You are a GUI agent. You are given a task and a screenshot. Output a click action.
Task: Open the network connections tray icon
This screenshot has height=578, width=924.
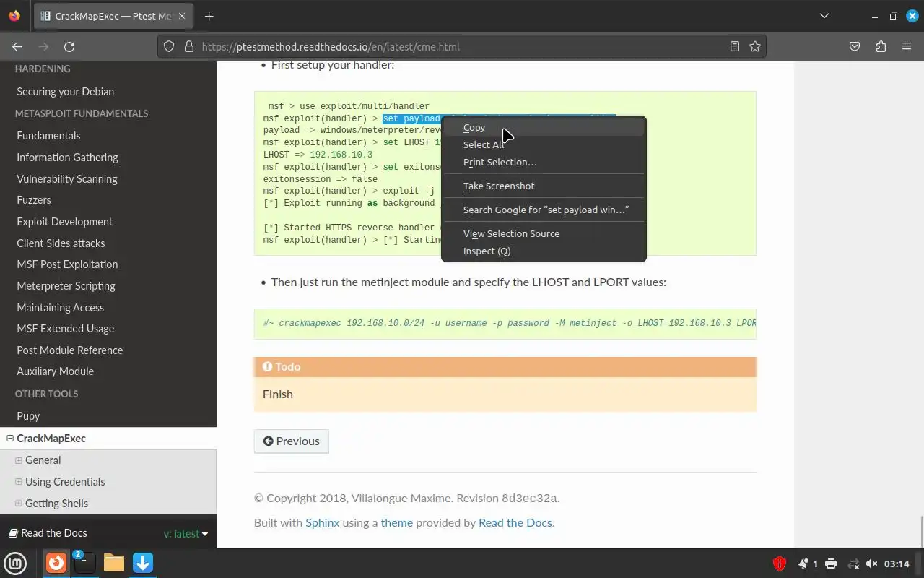(853, 564)
